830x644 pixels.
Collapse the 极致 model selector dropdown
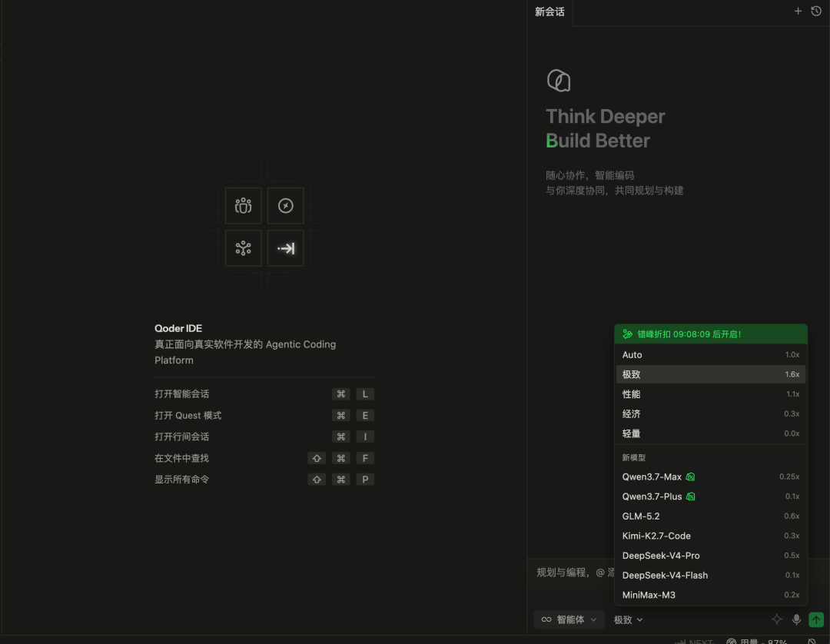point(629,619)
